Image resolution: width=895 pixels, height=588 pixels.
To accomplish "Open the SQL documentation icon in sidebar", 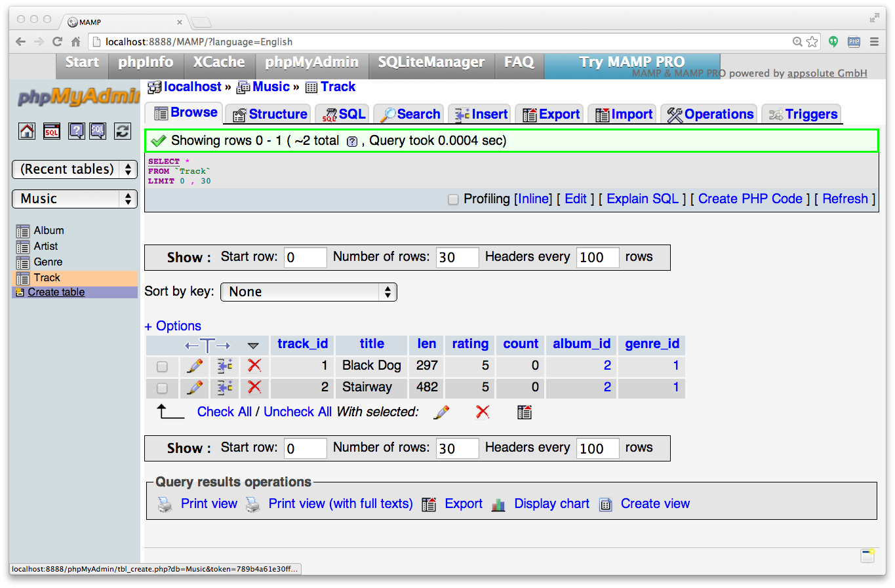I will click(98, 131).
